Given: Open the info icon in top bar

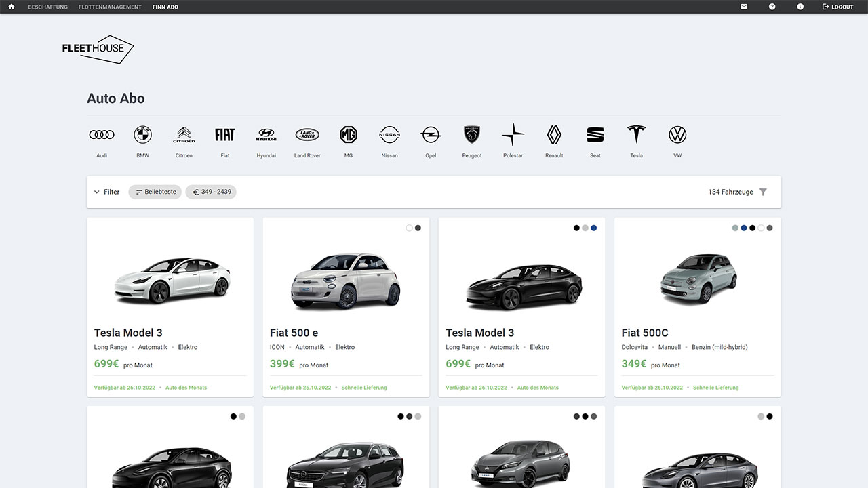Looking at the screenshot, I should [800, 7].
